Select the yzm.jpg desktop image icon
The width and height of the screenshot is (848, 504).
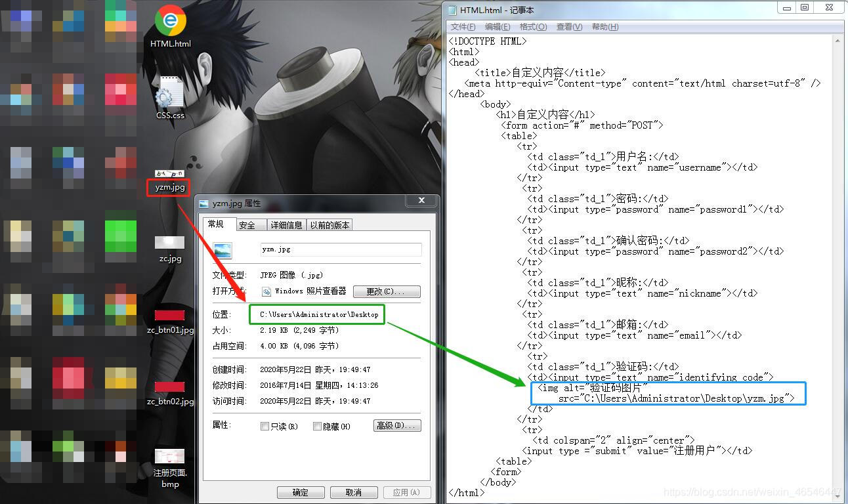click(x=170, y=182)
